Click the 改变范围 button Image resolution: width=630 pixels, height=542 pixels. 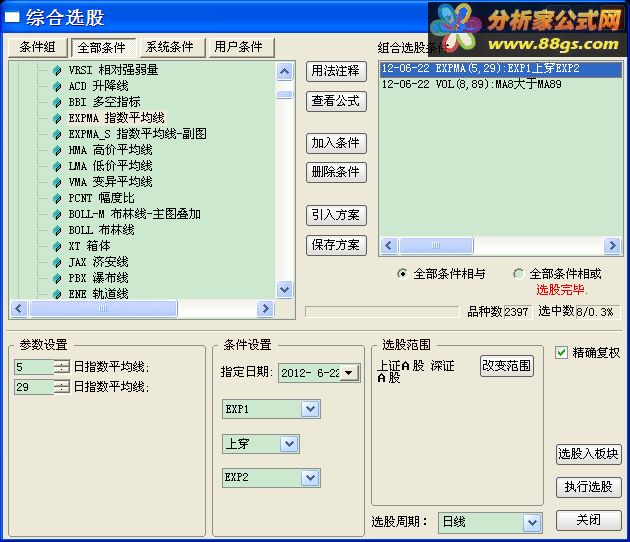[x=507, y=366]
